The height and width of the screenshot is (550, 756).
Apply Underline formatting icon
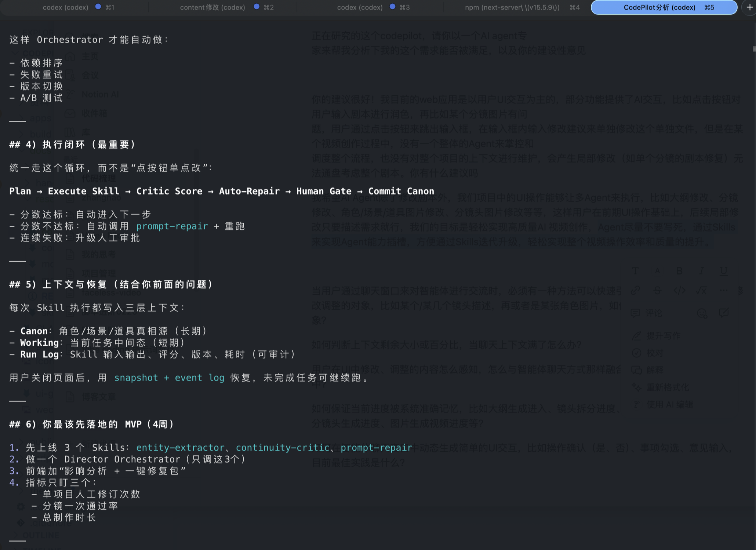click(723, 271)
